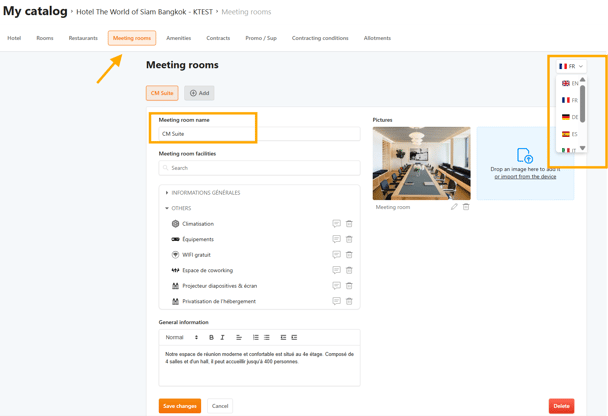Open the Contracting conditions tab

320,38
